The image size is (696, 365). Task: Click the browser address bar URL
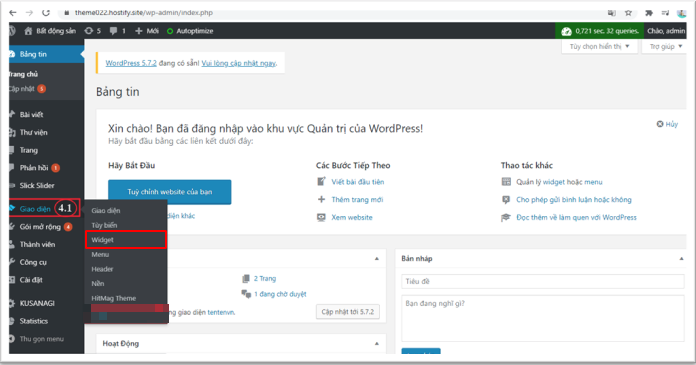tap(144, 12)
